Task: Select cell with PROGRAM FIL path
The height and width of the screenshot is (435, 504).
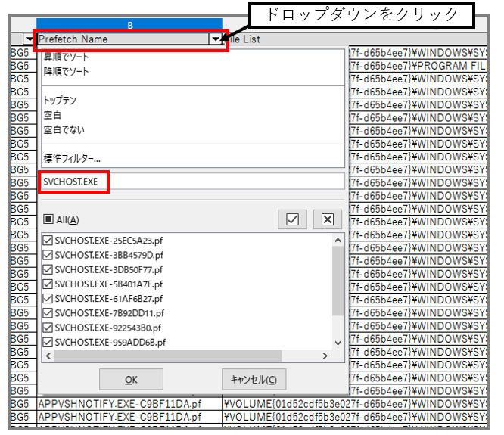Action: [418, 66]
